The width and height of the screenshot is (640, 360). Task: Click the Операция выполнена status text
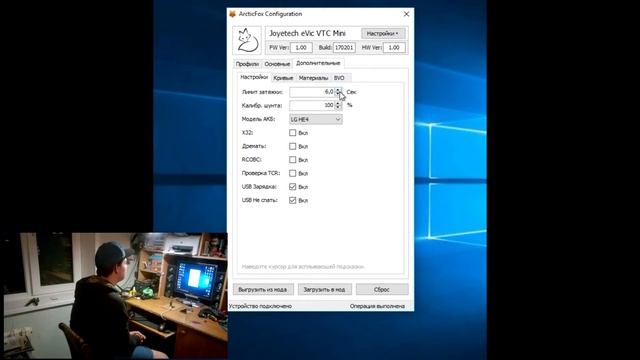377,306
